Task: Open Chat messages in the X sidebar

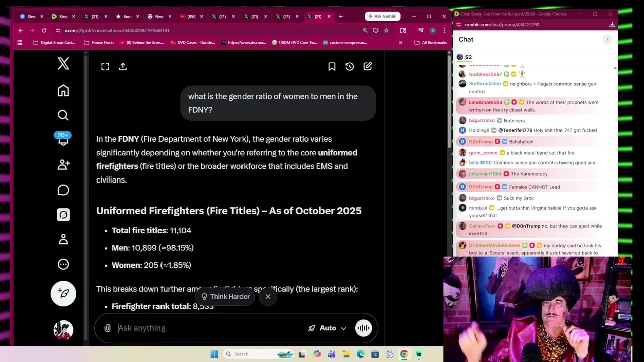Action: click(x=63, y=190)
